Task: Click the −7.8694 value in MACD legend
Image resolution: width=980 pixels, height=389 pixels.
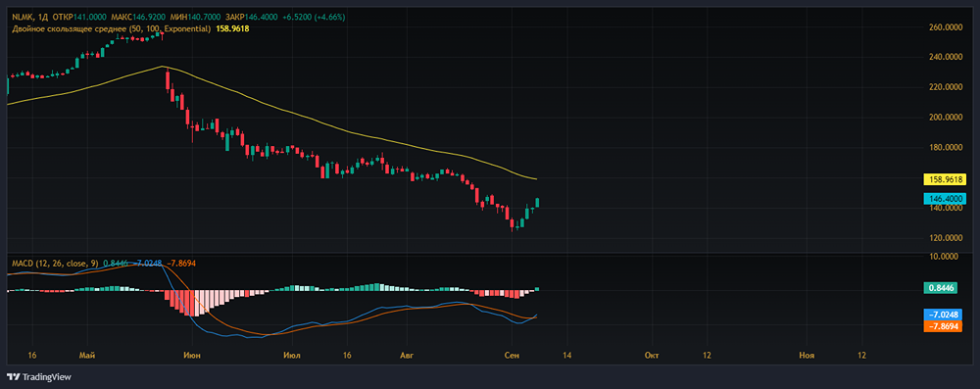Action: coord(180,264)
